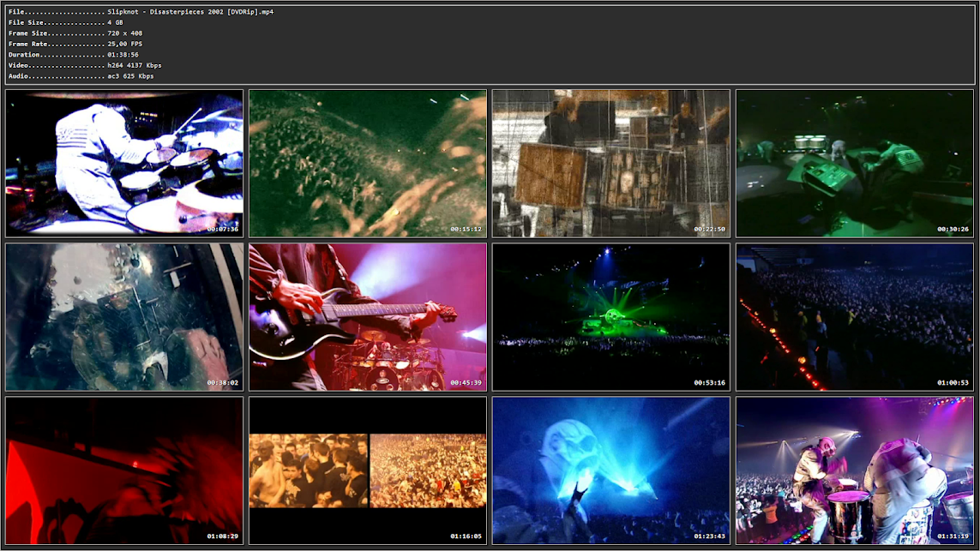The image size is (980, 551).
Task: Click the frame size value '720 x 408'
Action: tap(125, 33)
